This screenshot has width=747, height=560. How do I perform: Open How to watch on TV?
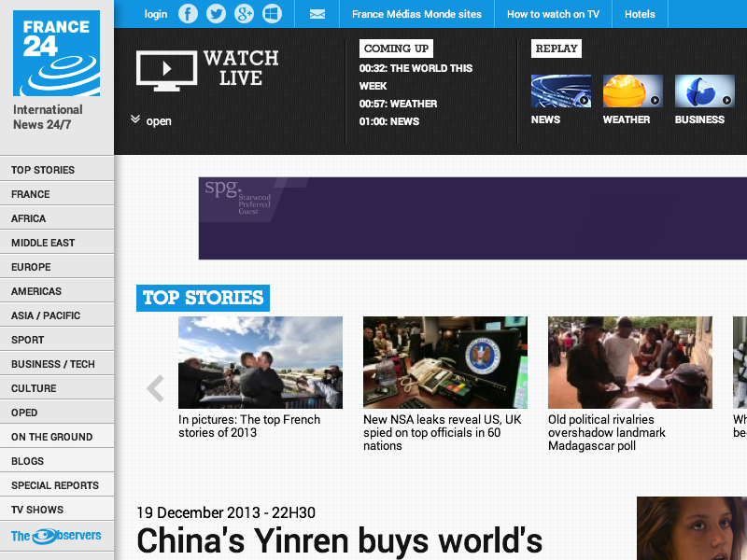pyautogui.click(x=553, y=14)
